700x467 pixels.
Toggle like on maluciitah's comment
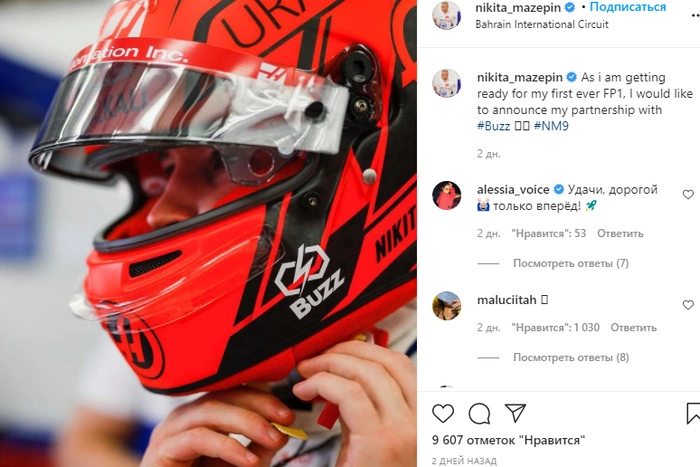tap(688, 305)
